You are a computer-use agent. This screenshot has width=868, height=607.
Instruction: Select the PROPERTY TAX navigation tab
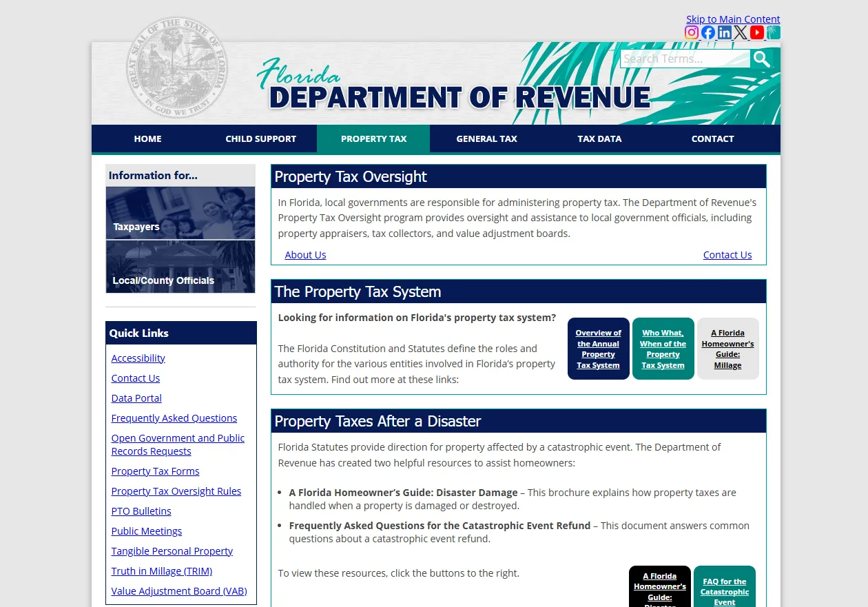[373, 138]
